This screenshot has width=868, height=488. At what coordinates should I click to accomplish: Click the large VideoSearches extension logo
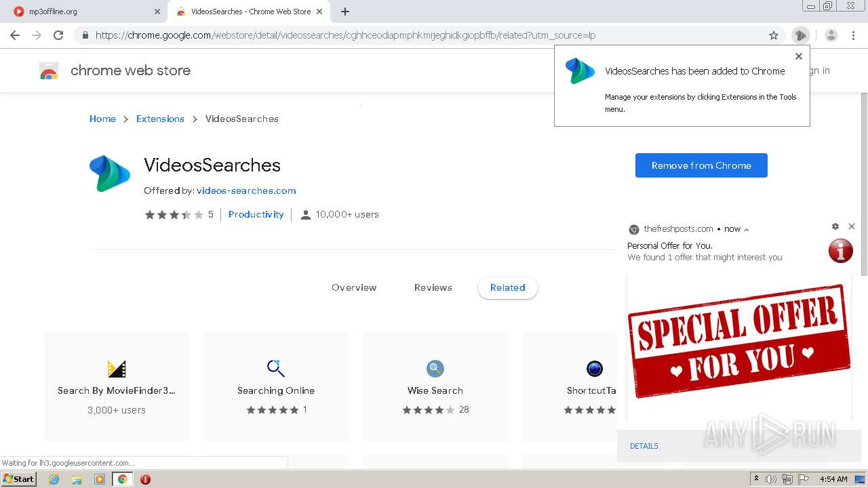click(x=110, y=174)
